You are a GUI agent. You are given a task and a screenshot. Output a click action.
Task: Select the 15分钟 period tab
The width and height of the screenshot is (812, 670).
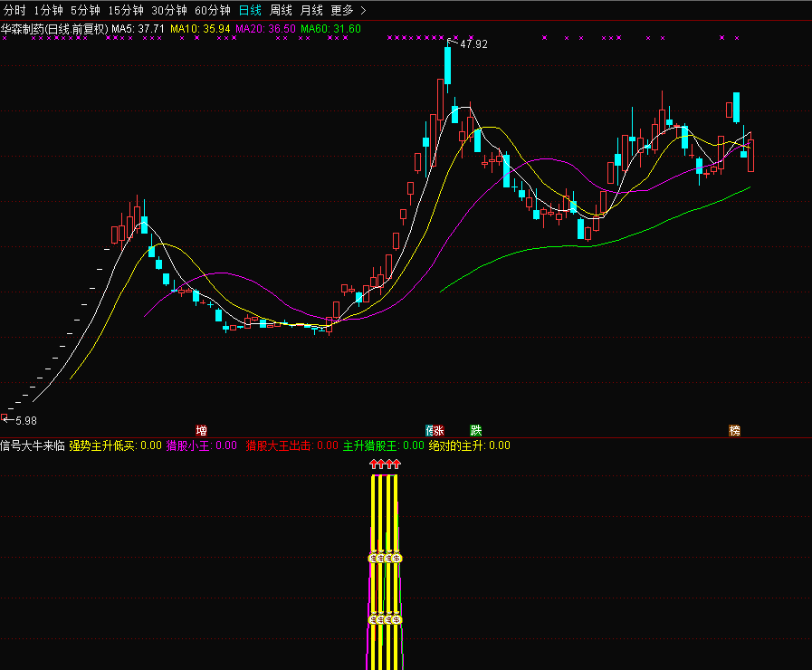(125, 10)
